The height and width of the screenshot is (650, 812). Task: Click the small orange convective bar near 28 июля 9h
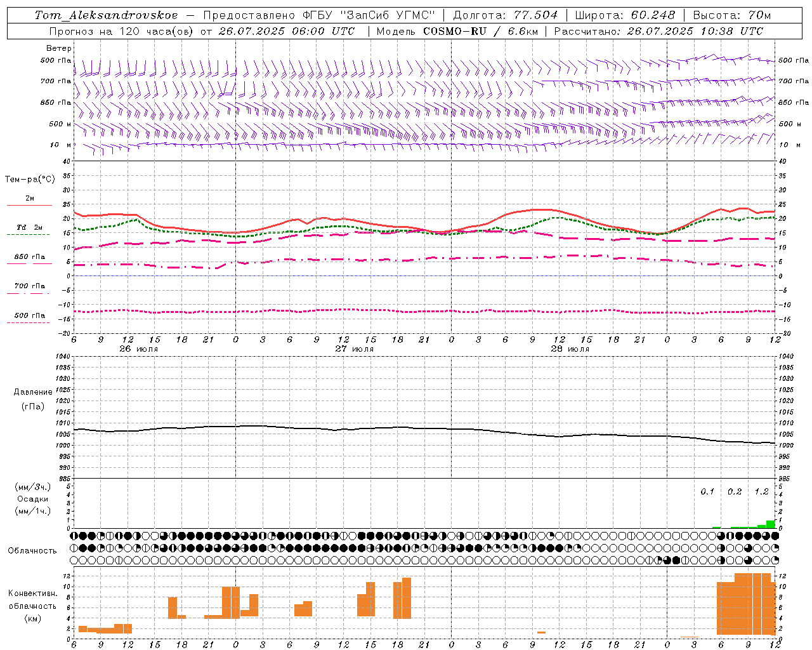(541, 632)
